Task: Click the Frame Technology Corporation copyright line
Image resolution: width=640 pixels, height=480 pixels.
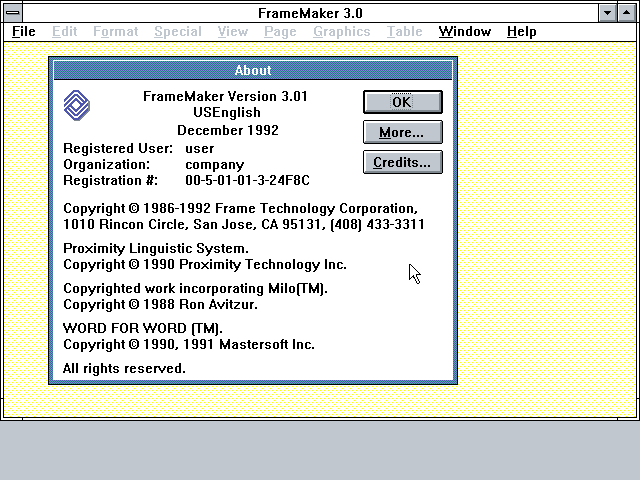Action: (x=240, y=209)
